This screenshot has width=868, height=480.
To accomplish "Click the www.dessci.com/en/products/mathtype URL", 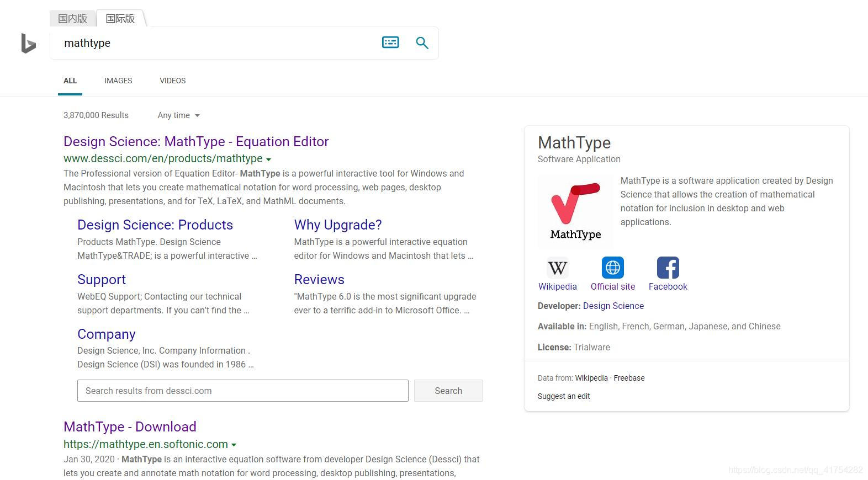I will (x=163, y=158).
